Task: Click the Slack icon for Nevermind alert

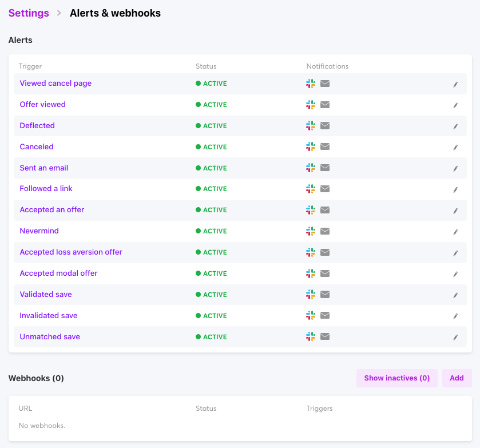Action: (311, 231)
